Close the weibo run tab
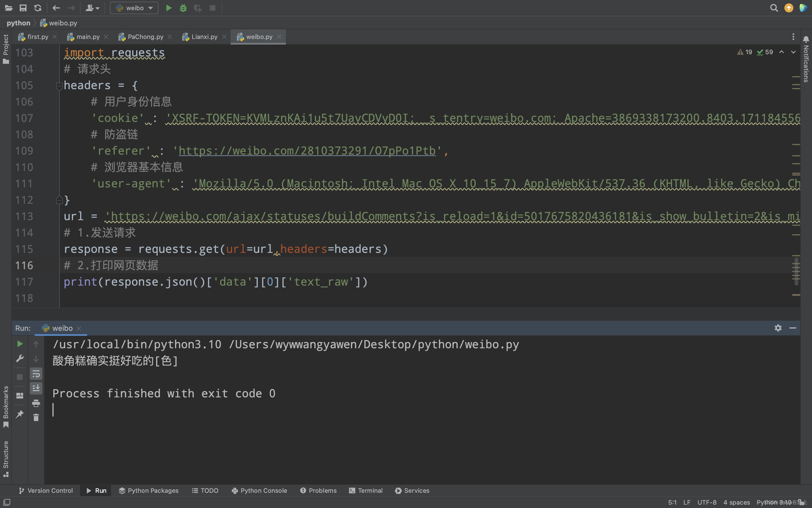 tap(79, 328)
